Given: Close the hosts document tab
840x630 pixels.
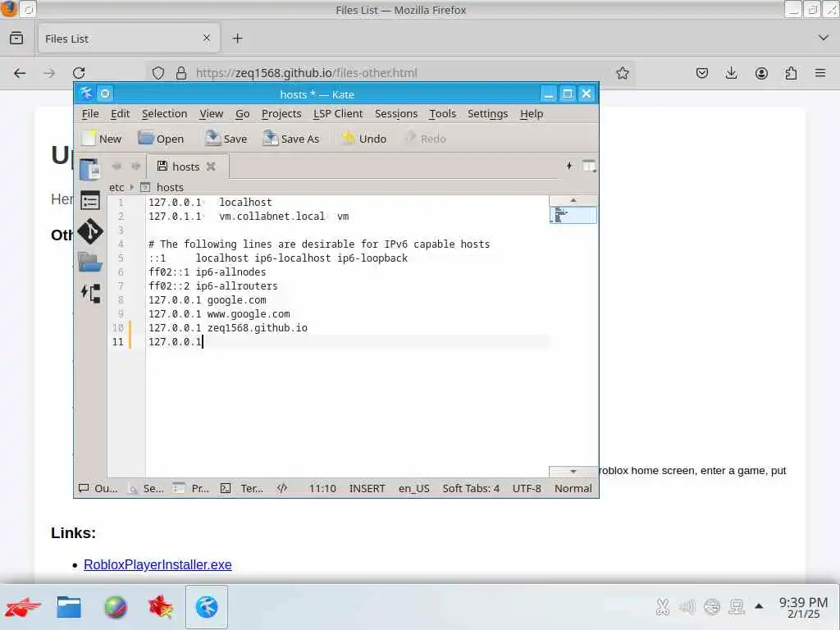Looking at the screenshot, I should click(x=211, y=167).
